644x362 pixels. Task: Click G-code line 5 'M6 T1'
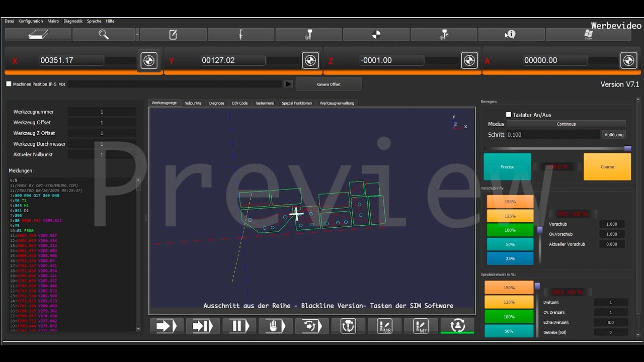(x=21, y=200)
